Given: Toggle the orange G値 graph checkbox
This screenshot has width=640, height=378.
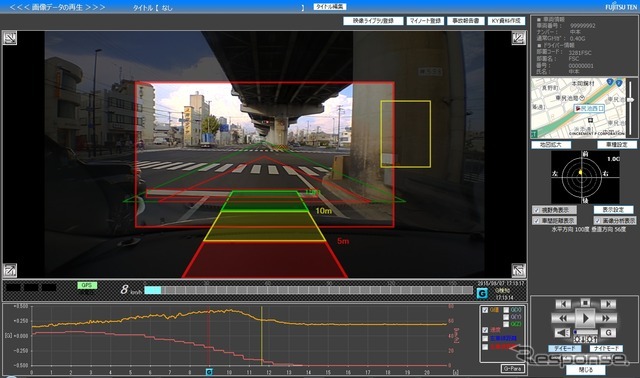Looking at the screenshot, I should (x=485, y=310).
